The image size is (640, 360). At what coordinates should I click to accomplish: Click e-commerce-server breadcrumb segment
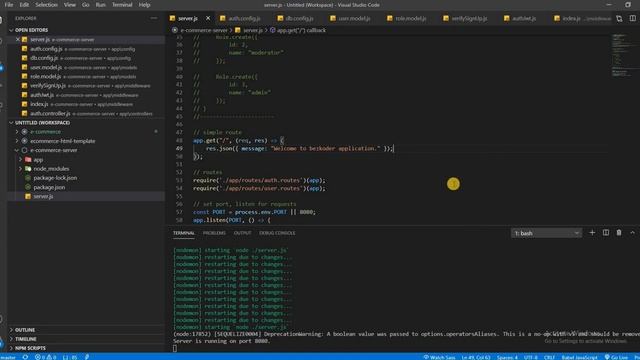coord(204,30)
